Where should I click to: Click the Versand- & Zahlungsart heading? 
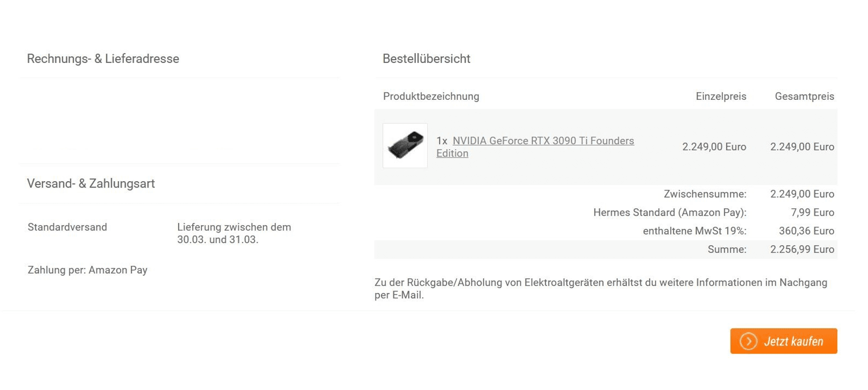pyautogui.click(x=91, y=184)
